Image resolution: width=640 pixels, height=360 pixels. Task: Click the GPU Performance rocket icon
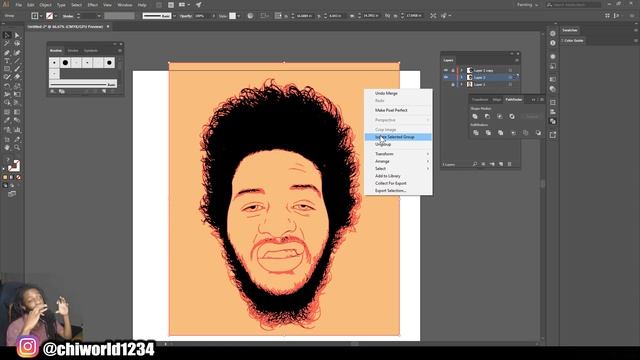pyautogui.click(x=198, y=5)
